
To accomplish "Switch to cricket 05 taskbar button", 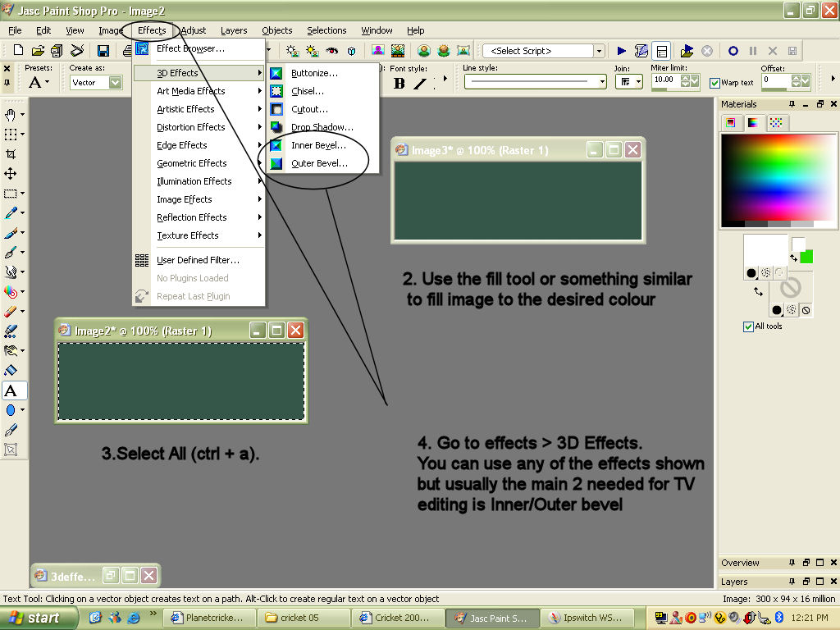I will (304, 618).
